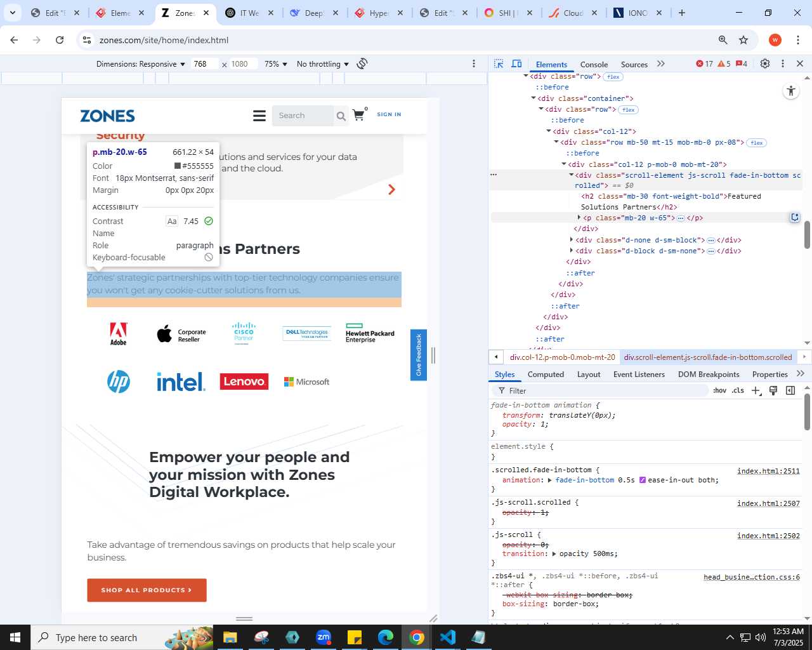Open head_busine…ction.css:6 source link
The width and height of the screenshot is (812, 650).
pos(752,577)
